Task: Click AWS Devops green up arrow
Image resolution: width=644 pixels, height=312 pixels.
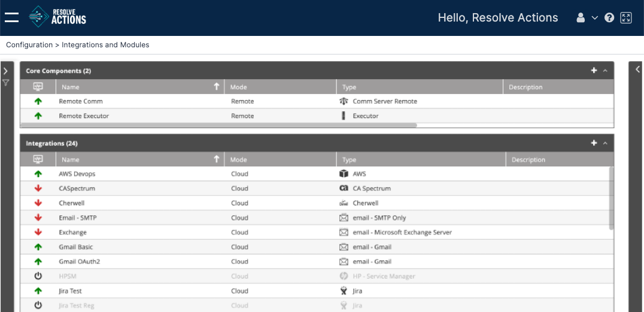Action: [x=38, y=174]
